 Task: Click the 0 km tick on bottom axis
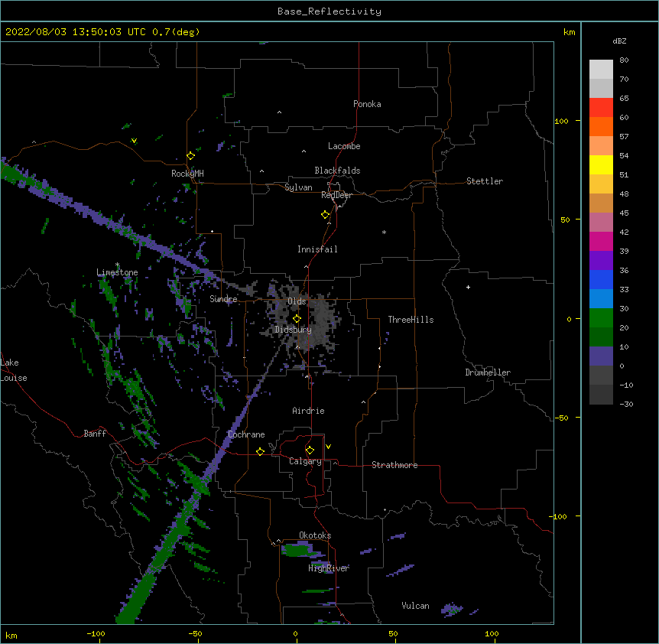[295, 633]
